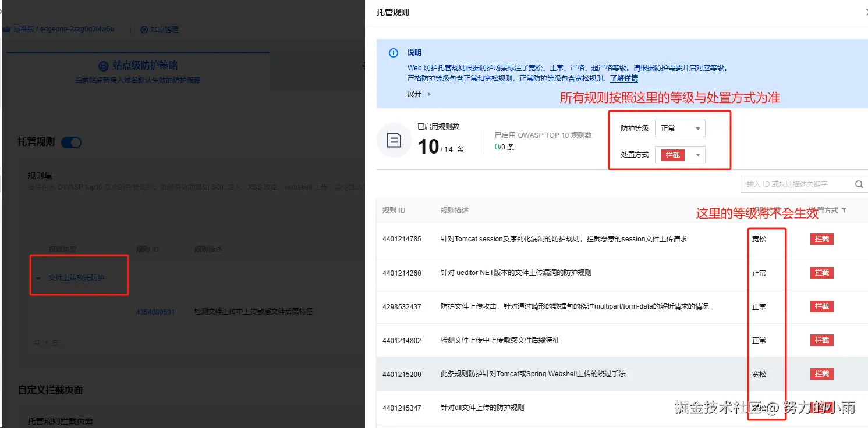Click the rules list icon beside 已启用规则数
Screen dimensions: 868x428
(x=394, y=140)
